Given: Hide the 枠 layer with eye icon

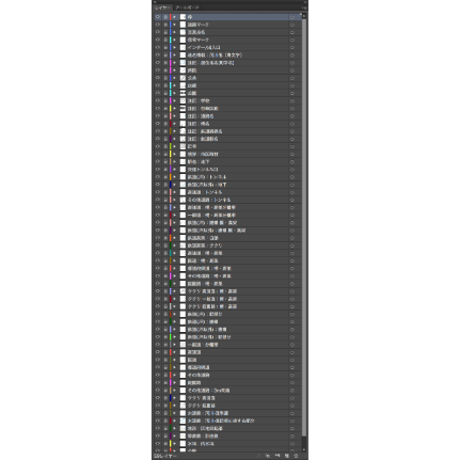Looking at the screenshot, I should 158,17.
